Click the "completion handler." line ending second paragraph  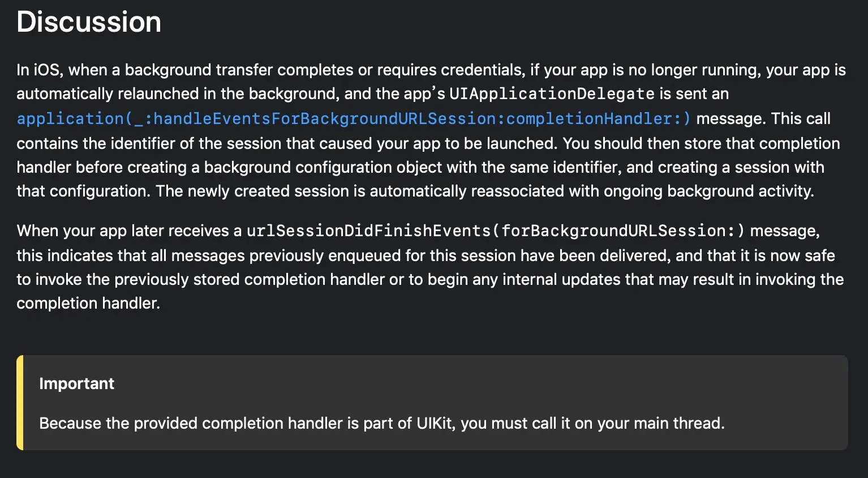coord(88,304)
